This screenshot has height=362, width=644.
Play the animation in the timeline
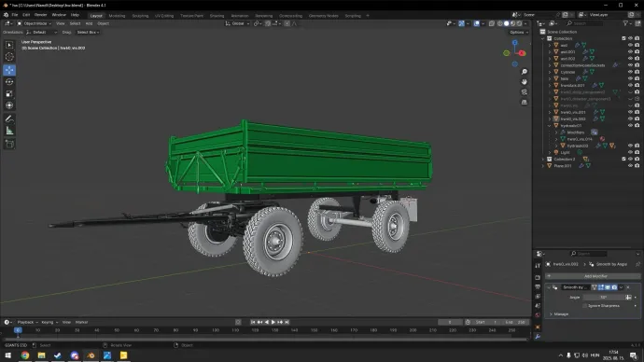(x=273, y=322)
